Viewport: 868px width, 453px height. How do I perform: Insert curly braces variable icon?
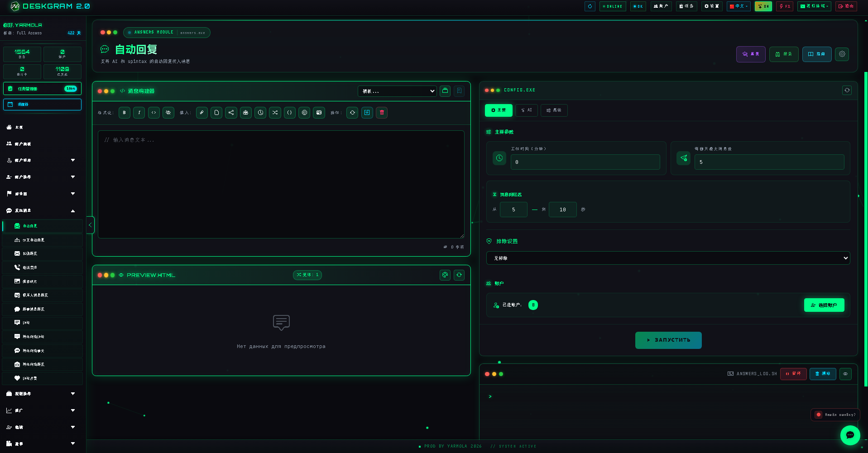click(x=290, y=113)
